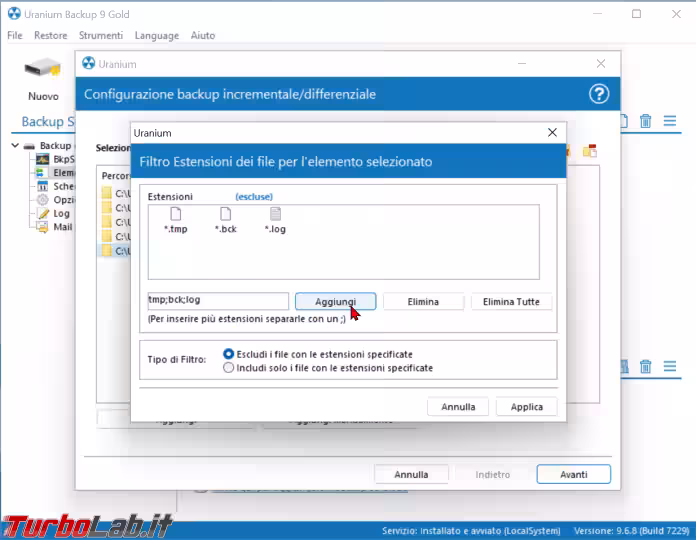696x540 pixels.
Task: Close the Filtro Estensioni dialog
Action: coord(552,133)
